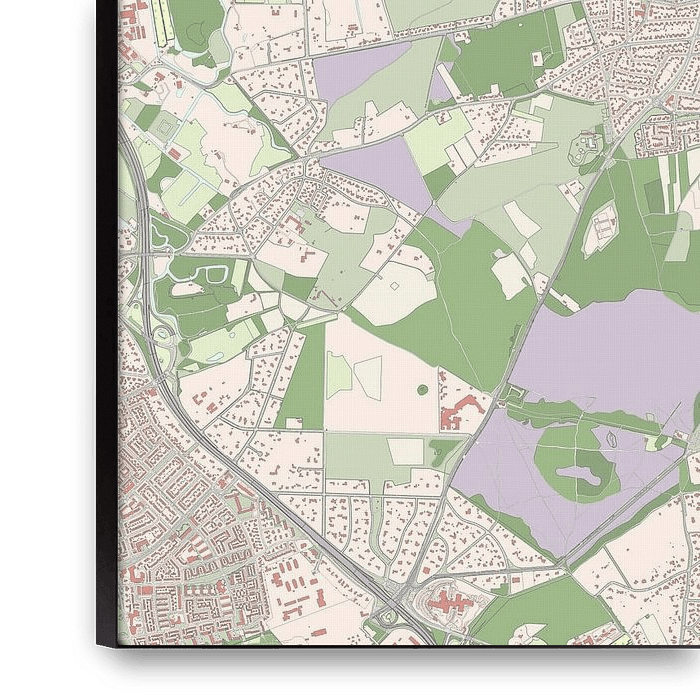This screenshot has height=700, width=700.
Task: Click the small dark green circular dot
Action: [422, 389]
